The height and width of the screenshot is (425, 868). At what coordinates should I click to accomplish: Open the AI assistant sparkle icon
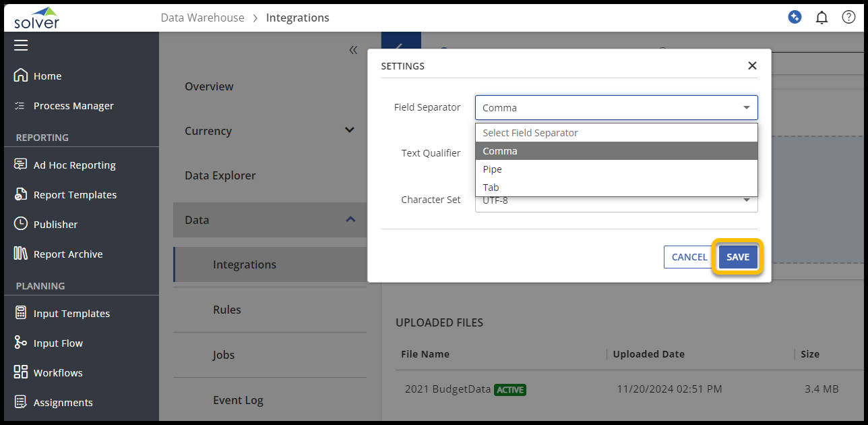point(795,18)
